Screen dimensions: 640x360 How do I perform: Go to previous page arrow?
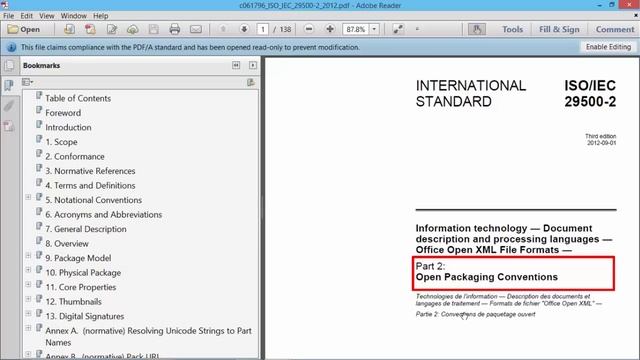223,29
